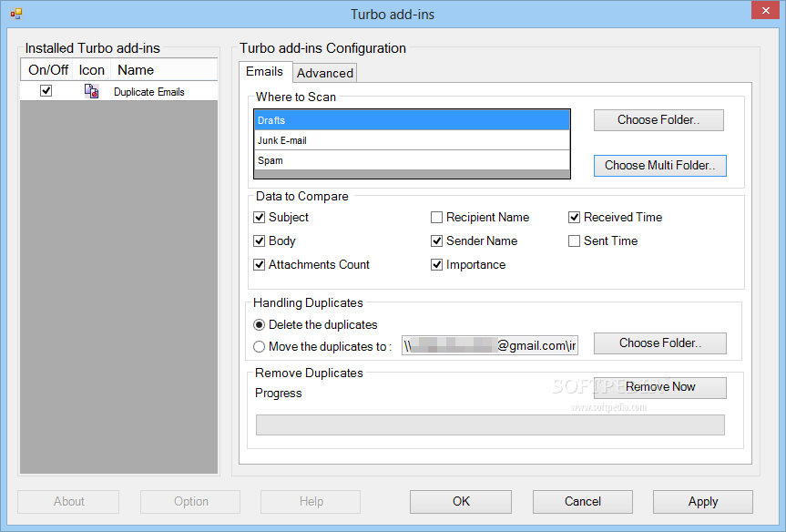Select the Junk E-mail folder entry

[412, 140]
